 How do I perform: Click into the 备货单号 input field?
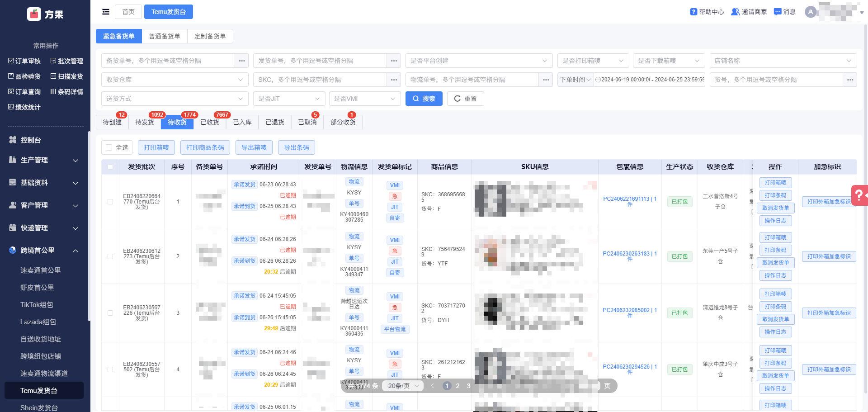coord(168,61)
